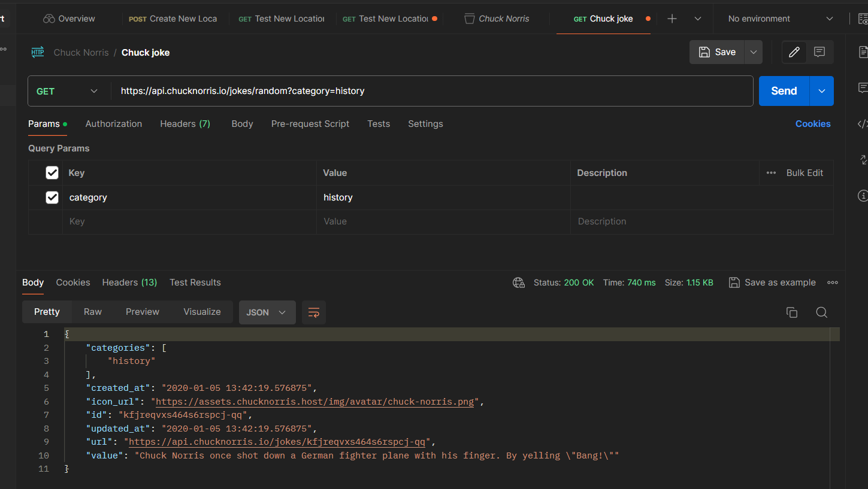Click the empty Key placeholder field
868x489 pixels.
pos(189,221)
